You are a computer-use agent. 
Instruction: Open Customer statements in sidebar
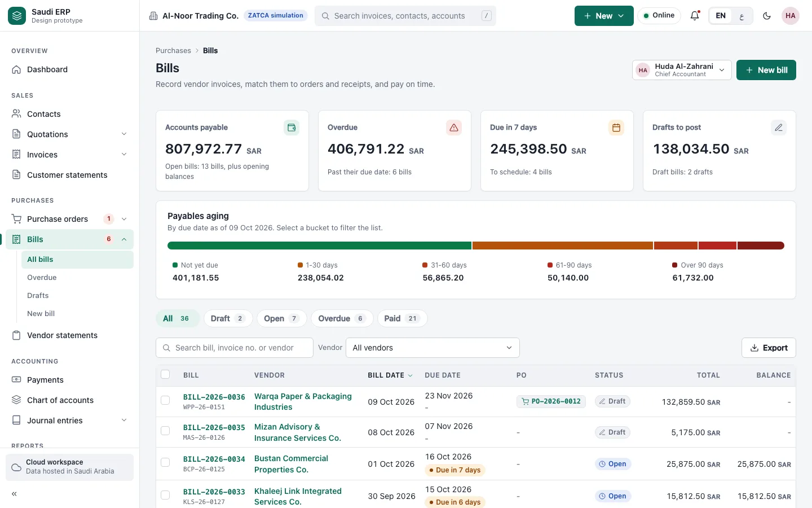(x=69, y=175)
